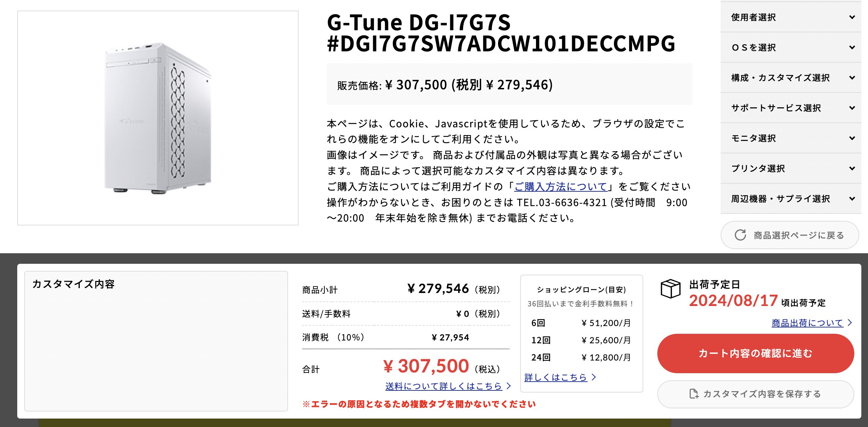The image size is (868, 427).
Task: Open the ご購入方法について link
Action: point(561,186)
